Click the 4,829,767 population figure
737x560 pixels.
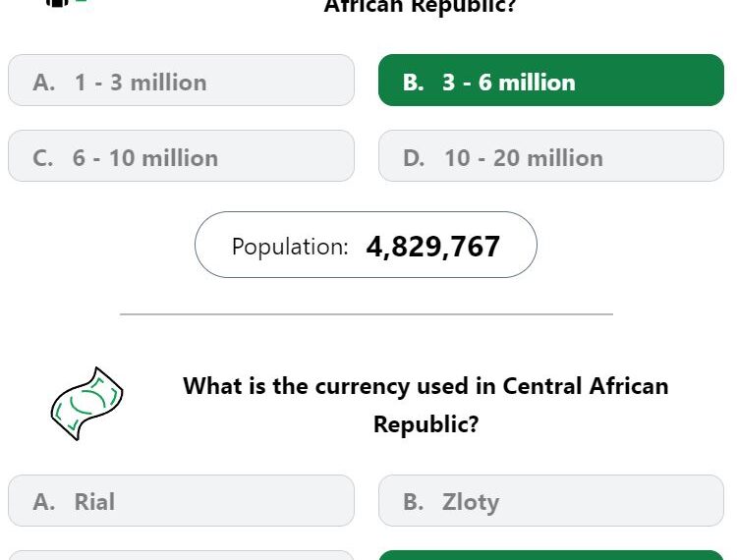pyautogui.click(x=433, y=247)
